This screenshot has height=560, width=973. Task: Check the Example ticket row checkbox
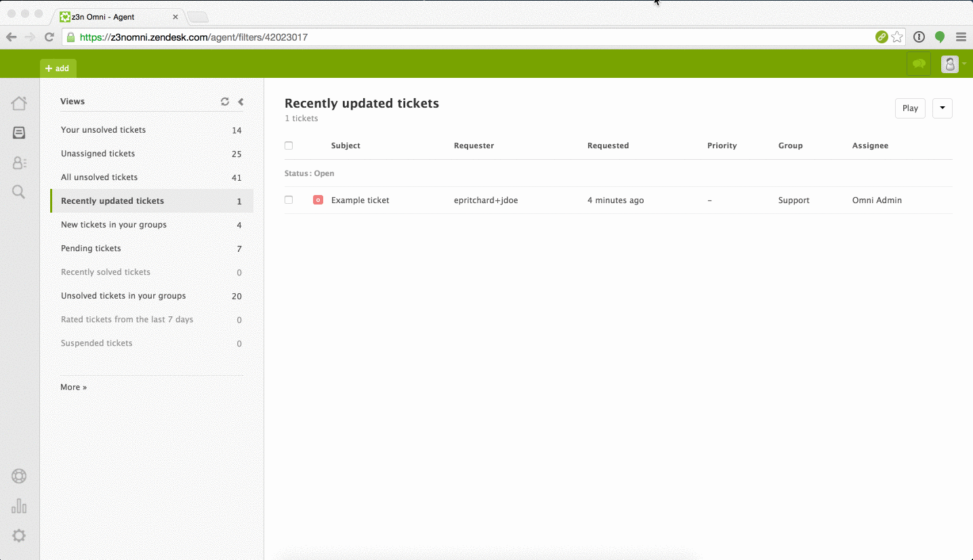[289, 200]
